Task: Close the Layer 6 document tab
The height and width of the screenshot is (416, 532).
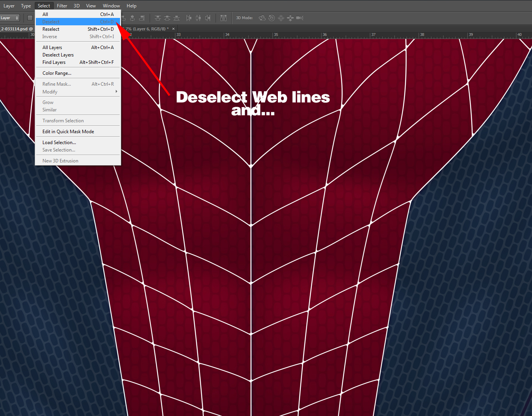Action: coord(173,29)
